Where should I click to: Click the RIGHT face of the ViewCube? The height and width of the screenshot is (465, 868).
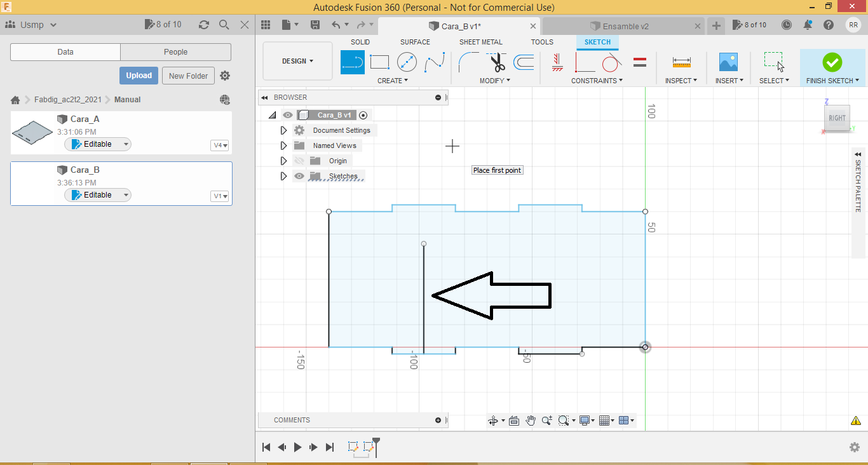(x=837, y=118)
